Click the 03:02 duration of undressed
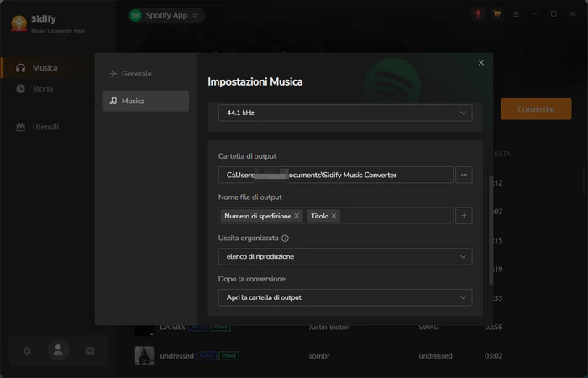The height and width of the screenshot is (378, 588). click(493, 356)
